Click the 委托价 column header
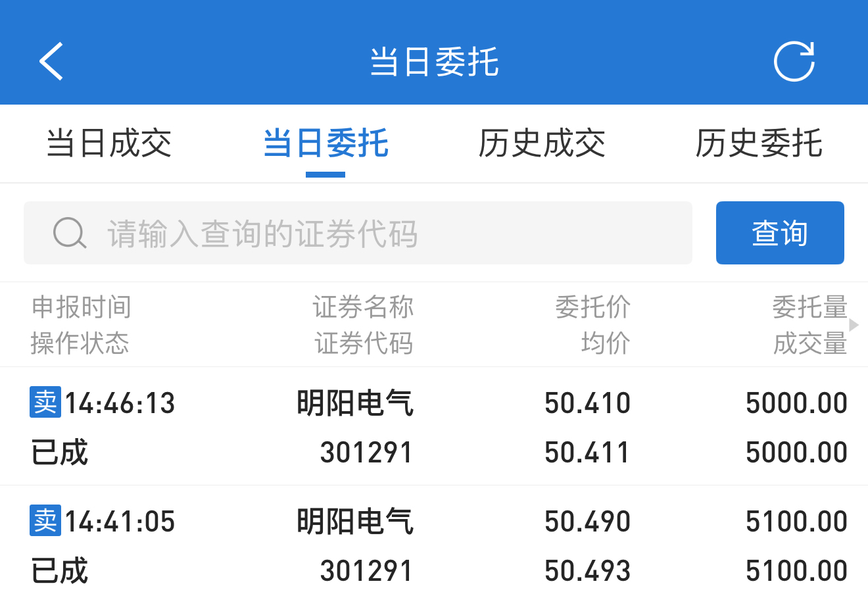This screenshot has height=594, width=868. 593,307
